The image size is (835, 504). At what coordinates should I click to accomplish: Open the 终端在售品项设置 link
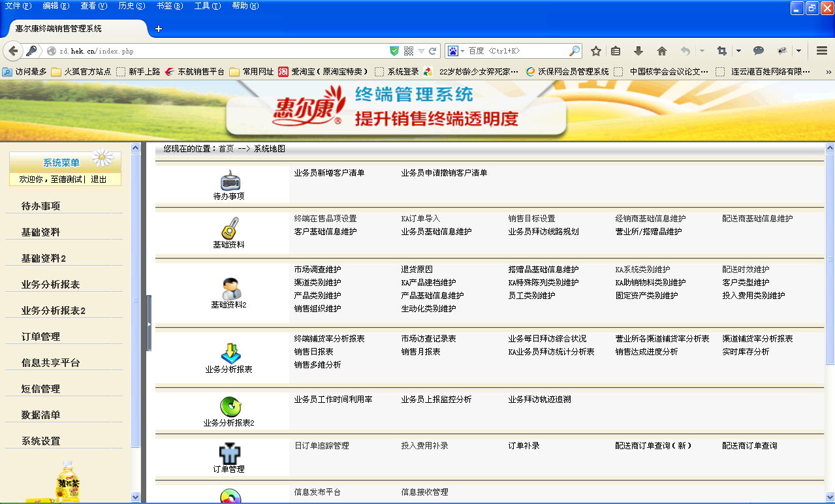coord(326,219)
